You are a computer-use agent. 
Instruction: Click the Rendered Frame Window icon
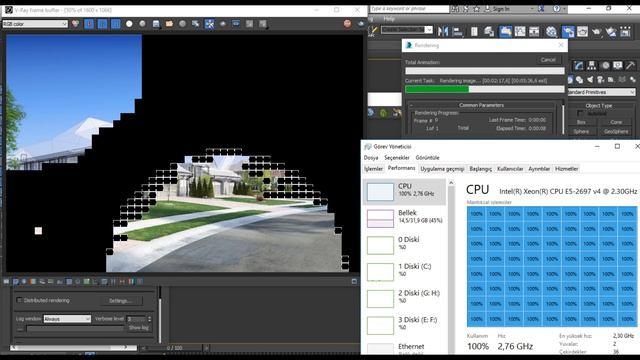pos(582,31)
